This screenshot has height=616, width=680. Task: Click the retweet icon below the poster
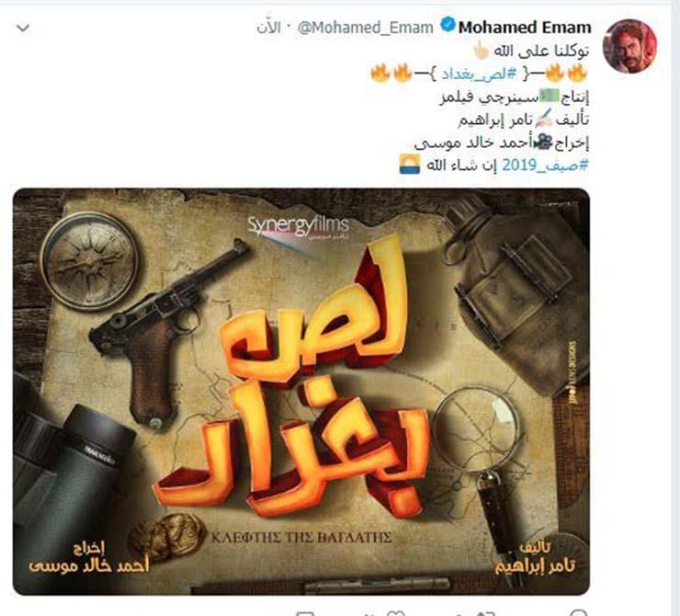(x=482, y=613)
